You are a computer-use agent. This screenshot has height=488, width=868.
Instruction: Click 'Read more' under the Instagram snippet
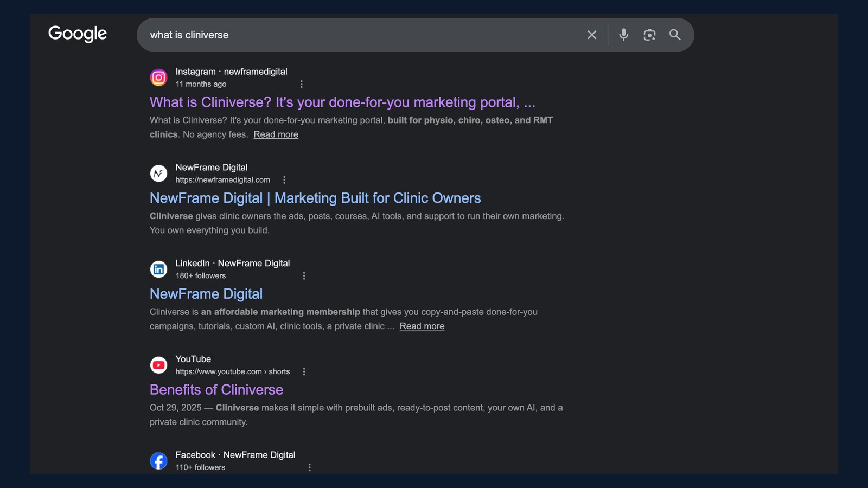pyautogui.click(x=276, y=134)
